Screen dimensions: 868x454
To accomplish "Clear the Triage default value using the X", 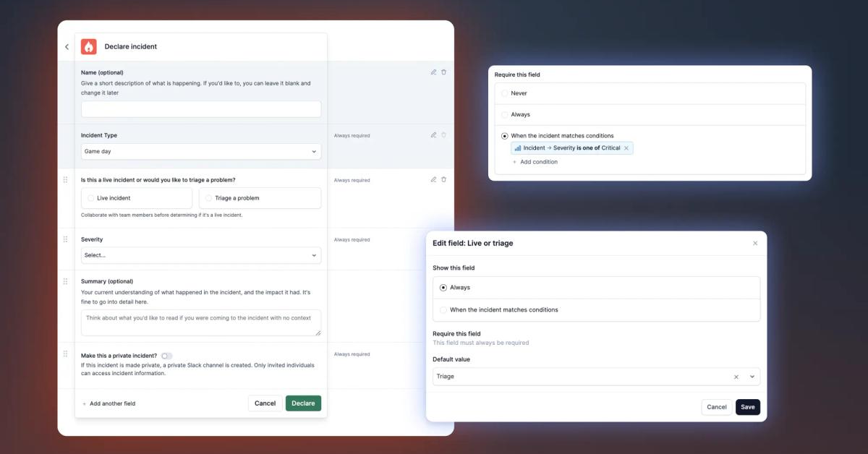I will coord(736,376).
